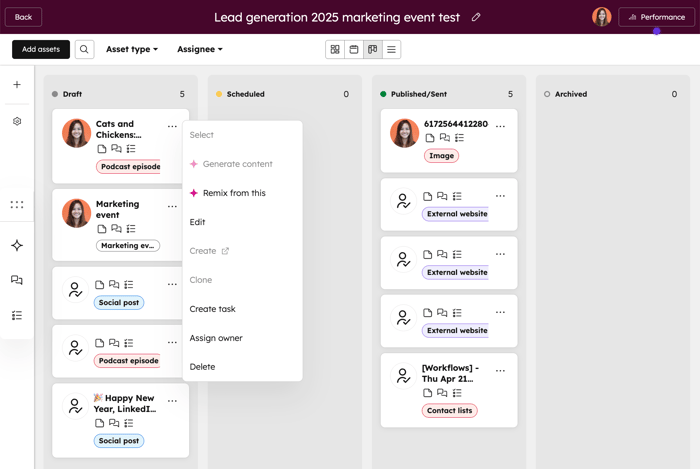Expand the Asset type dropdown

click(132, 49)
